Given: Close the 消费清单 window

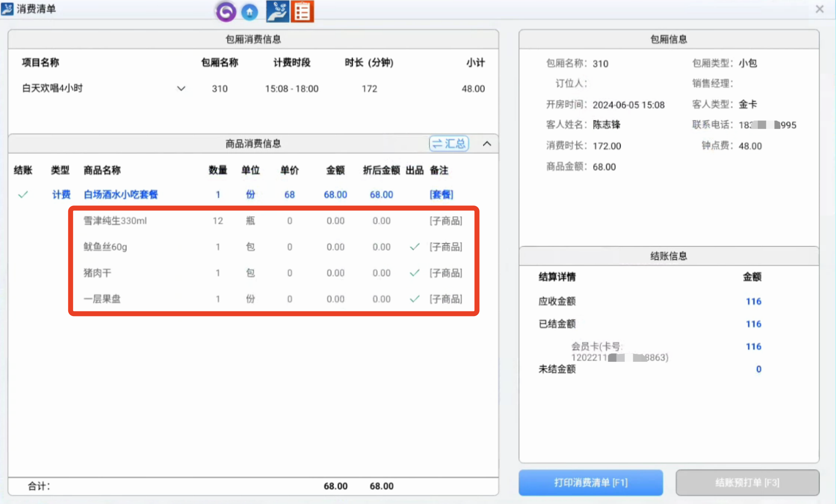Looking at the screenshot, I should (819, 9).
